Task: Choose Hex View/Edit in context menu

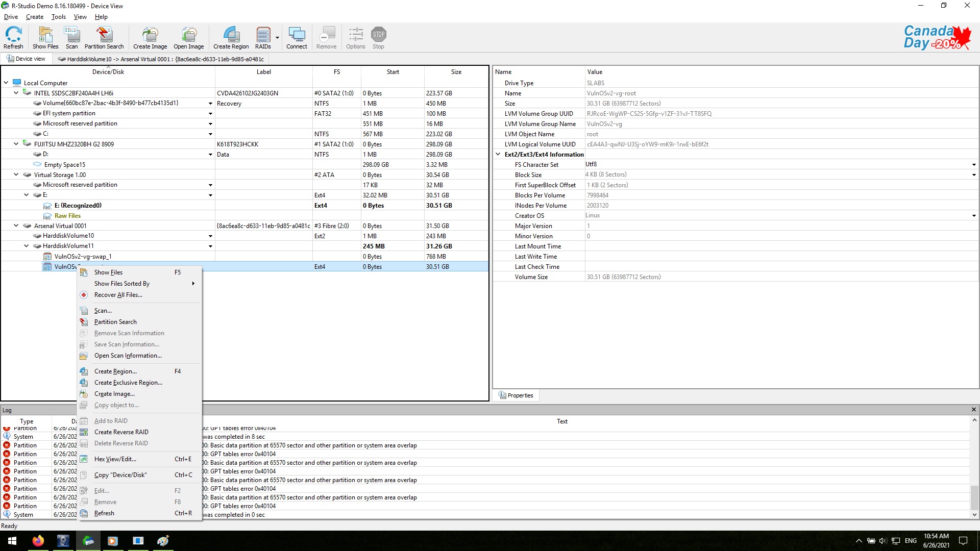Action: [x=139, y=459]
